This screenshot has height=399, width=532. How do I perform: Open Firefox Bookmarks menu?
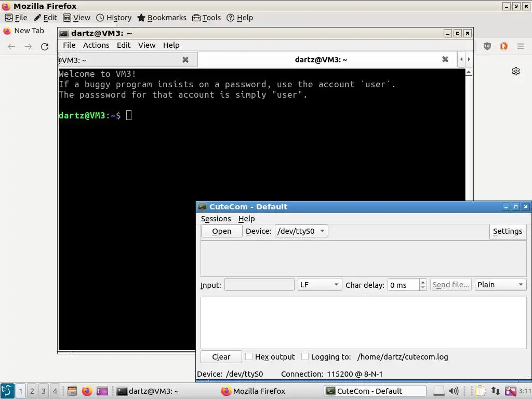pos(162,18)
